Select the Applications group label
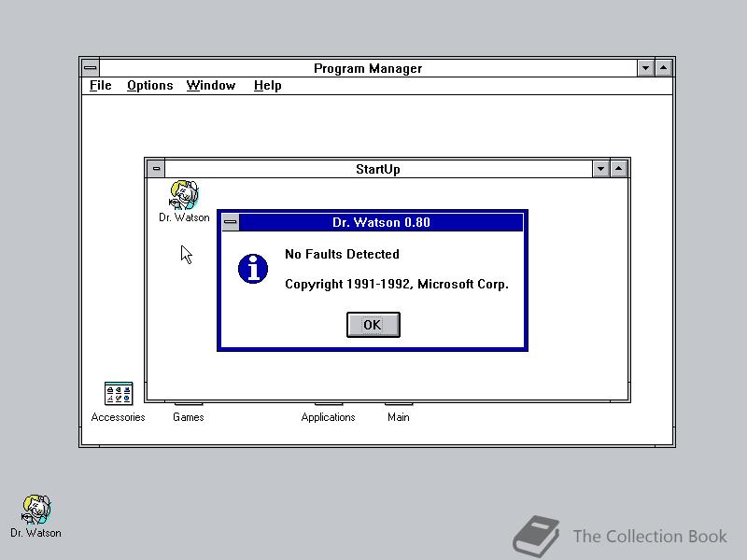The width and height of the screenshot is (747, 560). pos(329,417)
